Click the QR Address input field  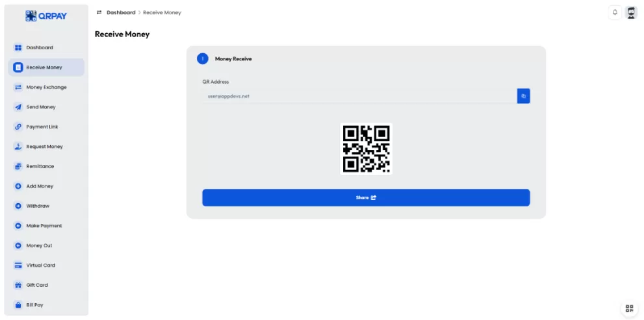pyautogui.click(x=359, y=96)
